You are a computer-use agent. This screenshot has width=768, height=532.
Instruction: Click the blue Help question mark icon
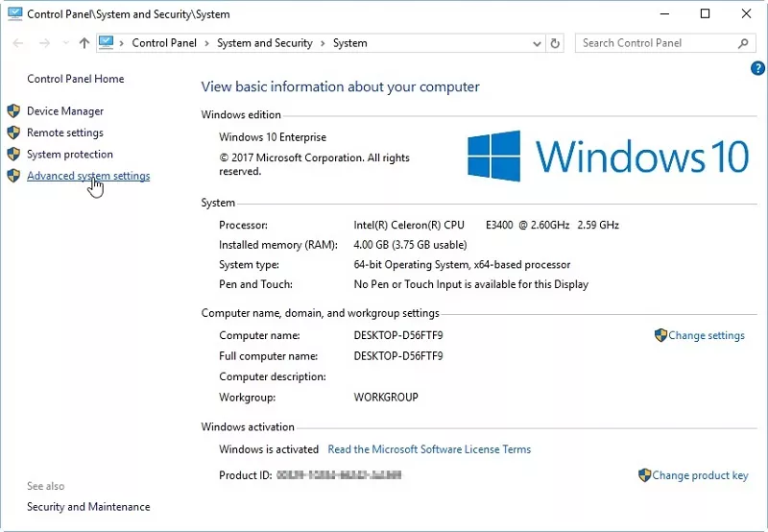click(757, 68)
